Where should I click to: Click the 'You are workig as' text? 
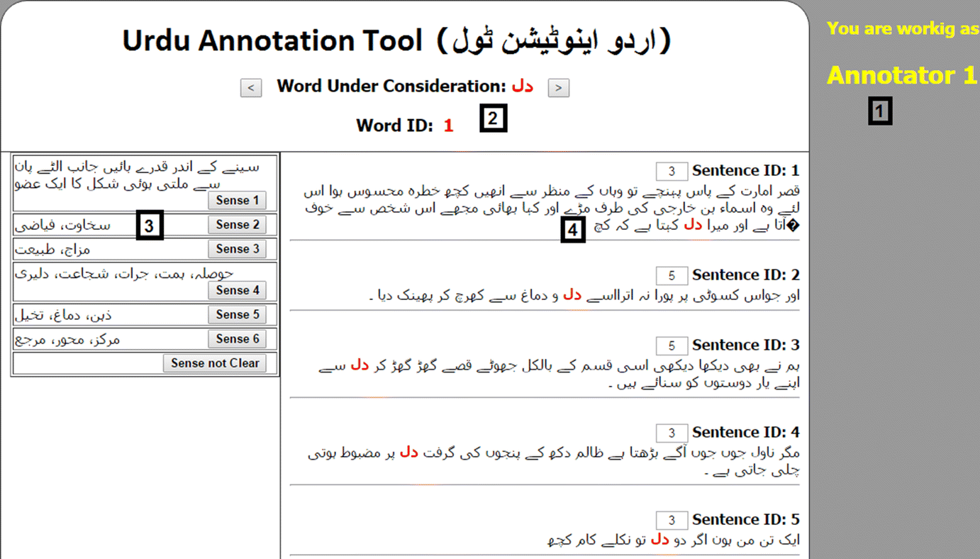click(903, 29)
